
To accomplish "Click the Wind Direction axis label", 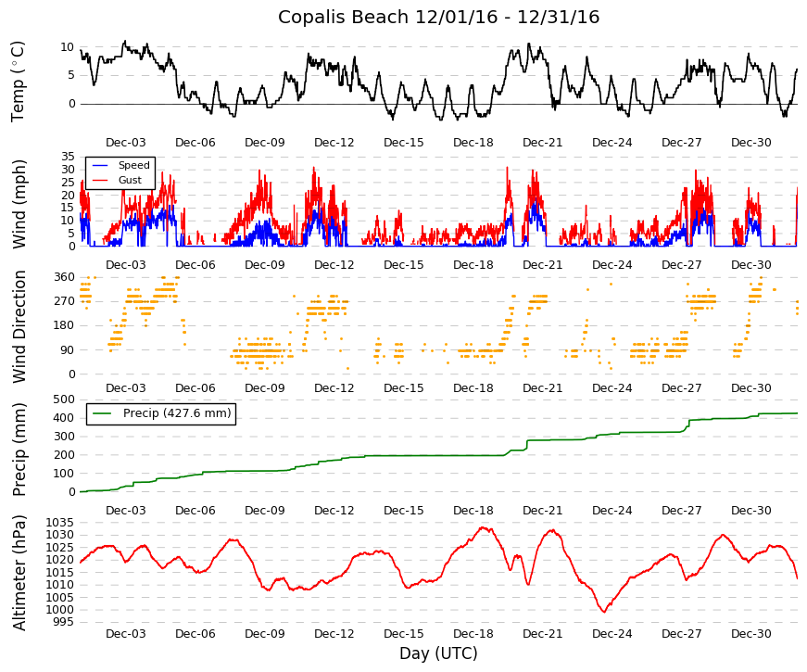I will point(19,327).
